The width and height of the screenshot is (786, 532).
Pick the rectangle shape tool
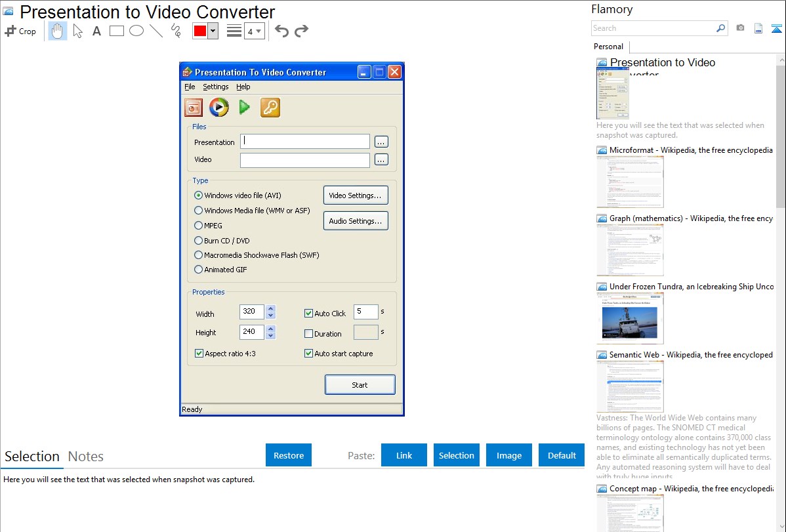(117, 31)
